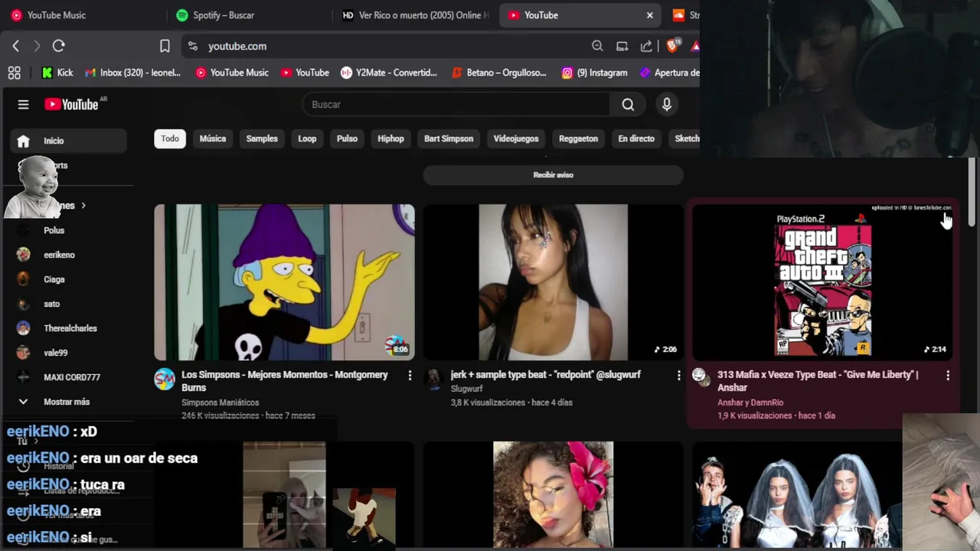Open options menu for Los Simpsons video
Screen dimensions: 980x551
point(410,376)
